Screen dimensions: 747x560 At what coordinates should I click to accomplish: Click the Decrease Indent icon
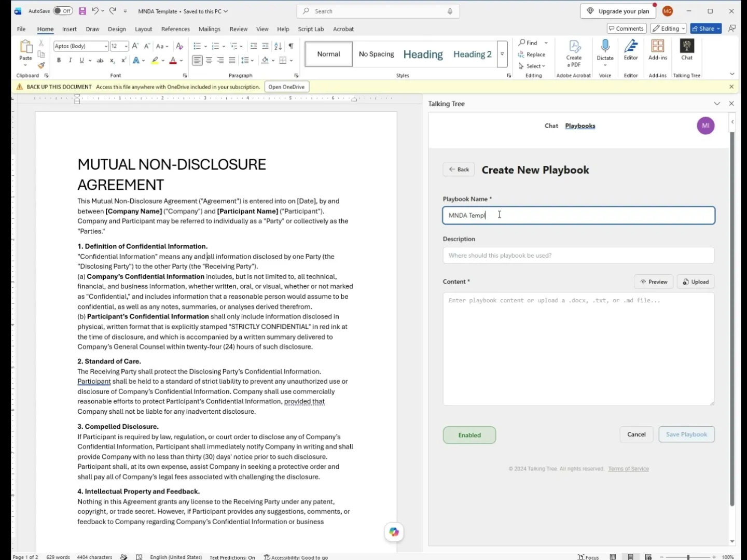254,46
